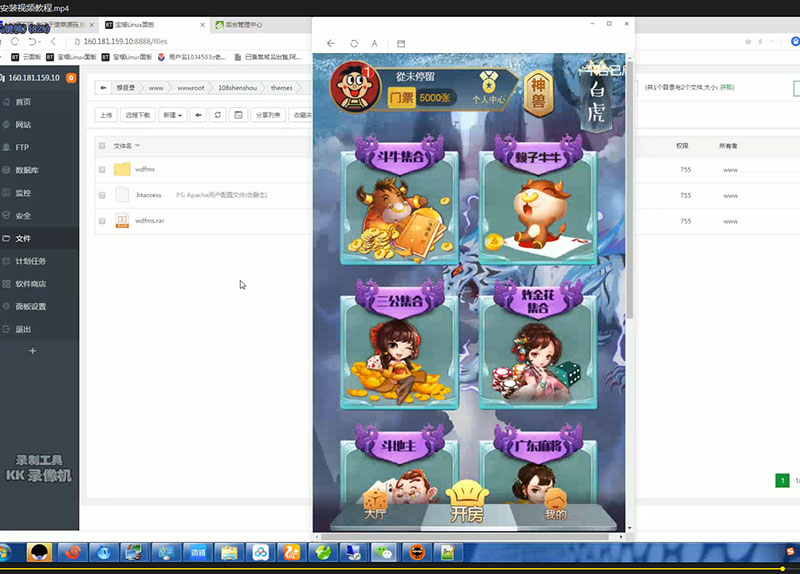The width and height of the screenshot is (800, 574).
Task: Open the 癞子牛牛 game card
Action: tap(538, 200)
